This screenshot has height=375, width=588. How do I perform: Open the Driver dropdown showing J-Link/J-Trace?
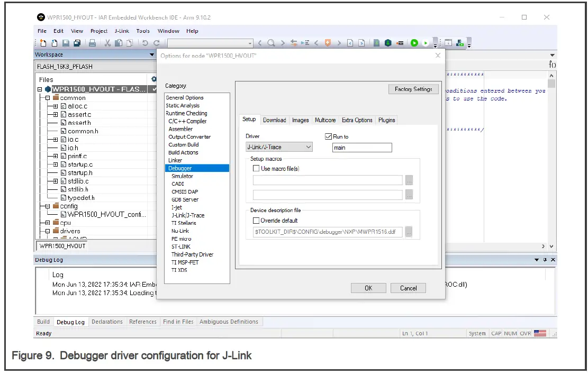click(279, 148)
